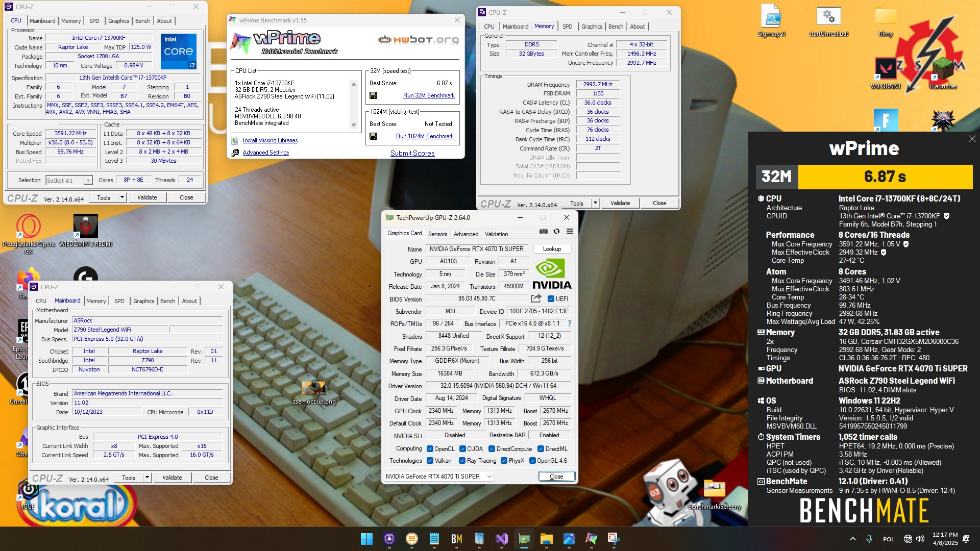980x551 pixels.
Task: Toggle DirectCompute checkbox
Action: tap(492, 449)
